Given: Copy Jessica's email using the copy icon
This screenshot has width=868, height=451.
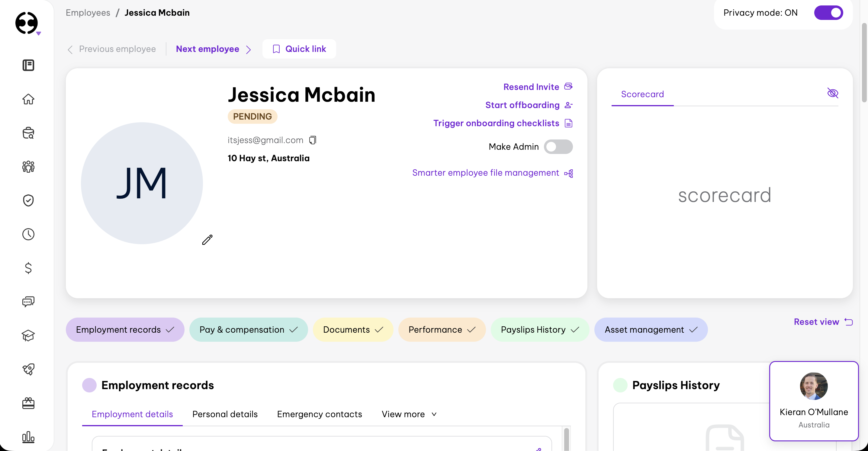Looking at the screenshot, I should pyautogui.click(x=312, y=140).
